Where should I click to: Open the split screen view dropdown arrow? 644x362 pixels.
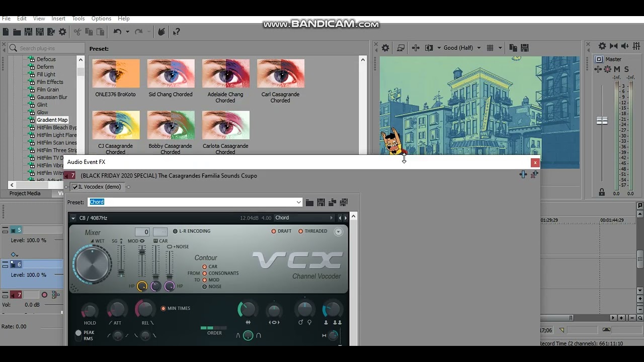pyautogui.click(x=439, y=48)
